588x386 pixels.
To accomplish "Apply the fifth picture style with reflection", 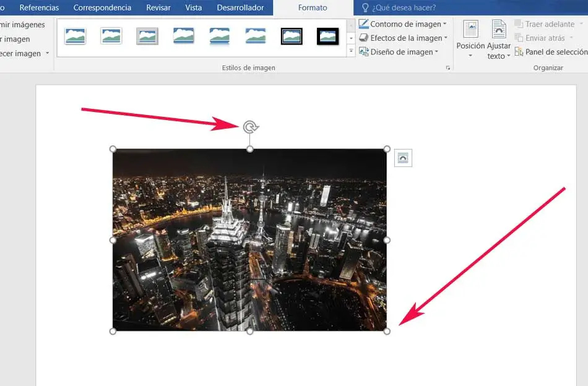I will 219,36.
